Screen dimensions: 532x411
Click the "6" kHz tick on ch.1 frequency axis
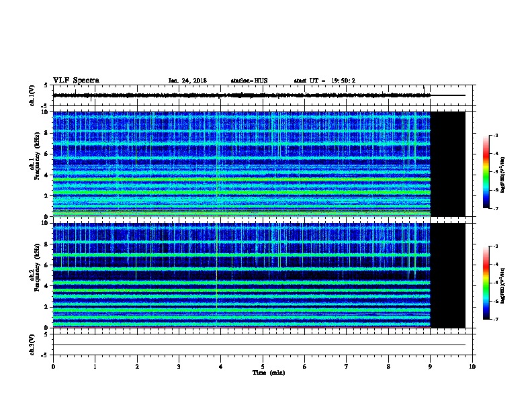pos(46,154)
